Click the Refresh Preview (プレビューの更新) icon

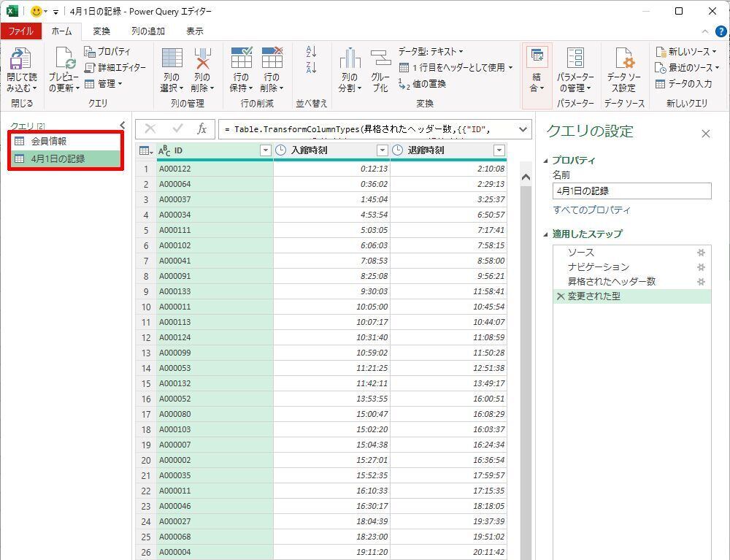[x=64, y=58]
